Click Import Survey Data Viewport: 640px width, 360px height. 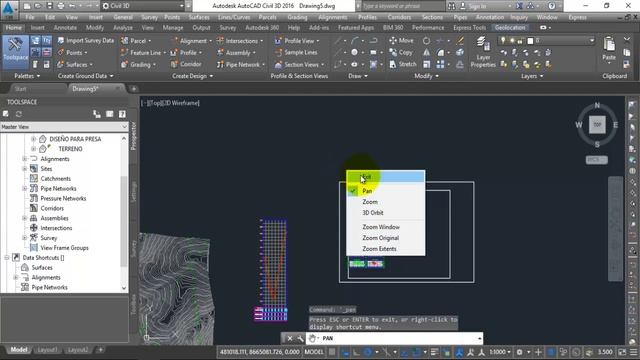[85, 40]
